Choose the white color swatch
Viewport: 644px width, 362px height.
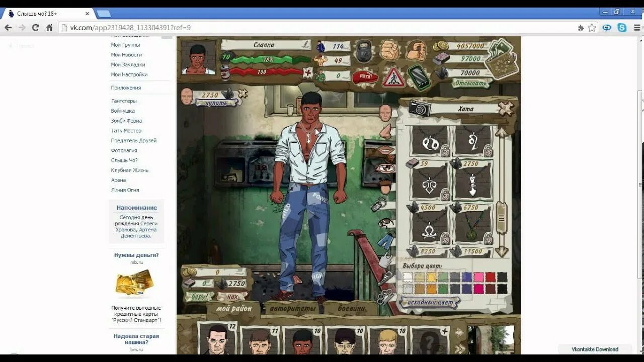click(x=408, y=277)
